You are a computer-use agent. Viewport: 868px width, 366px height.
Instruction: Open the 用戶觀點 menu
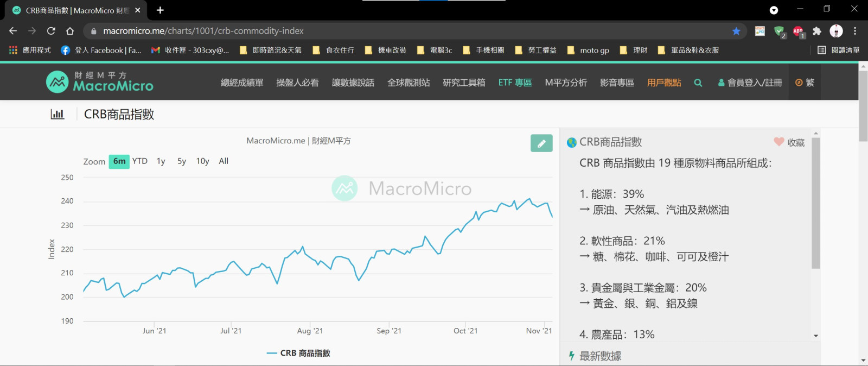[x=664, y=83]
